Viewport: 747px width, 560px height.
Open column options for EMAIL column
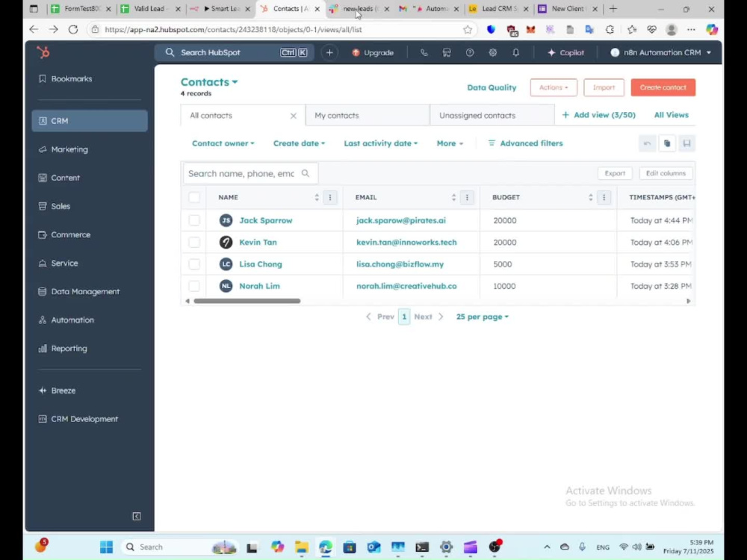[467, 197]
